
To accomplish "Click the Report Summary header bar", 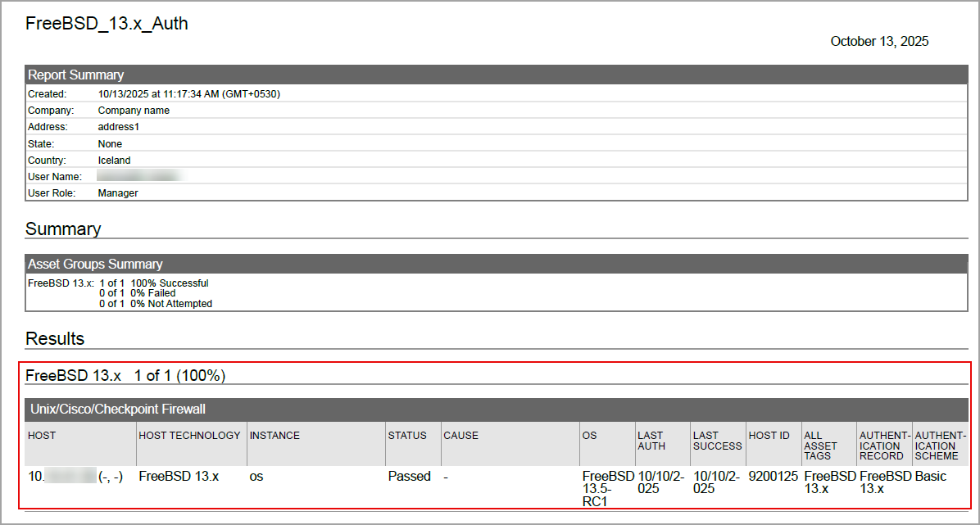I will [x=497, y=75].
